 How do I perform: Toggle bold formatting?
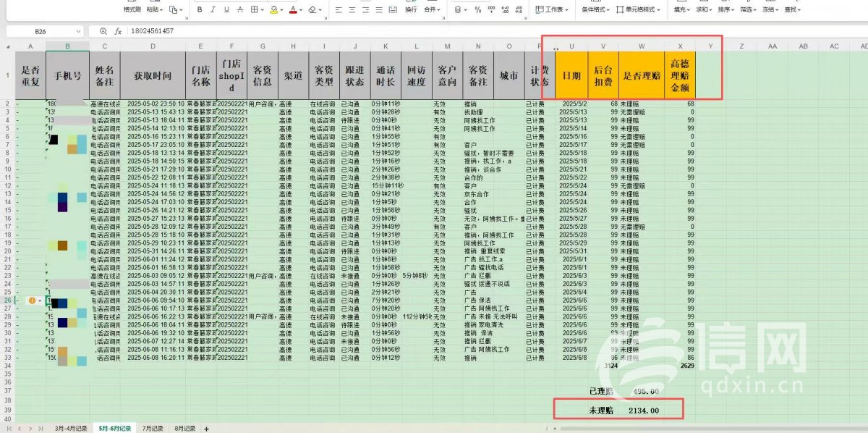pos(200,10)
